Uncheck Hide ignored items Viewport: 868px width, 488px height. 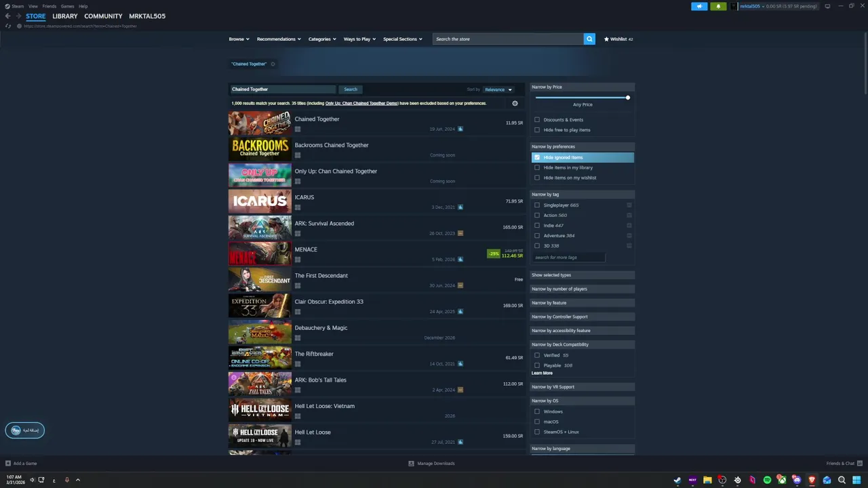(537, 157)
